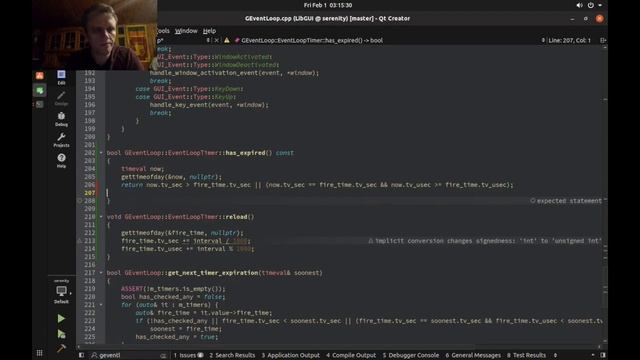Click the date and time in top bar
Viewport: 640px width, 360px height.
(x=328, y=5)
